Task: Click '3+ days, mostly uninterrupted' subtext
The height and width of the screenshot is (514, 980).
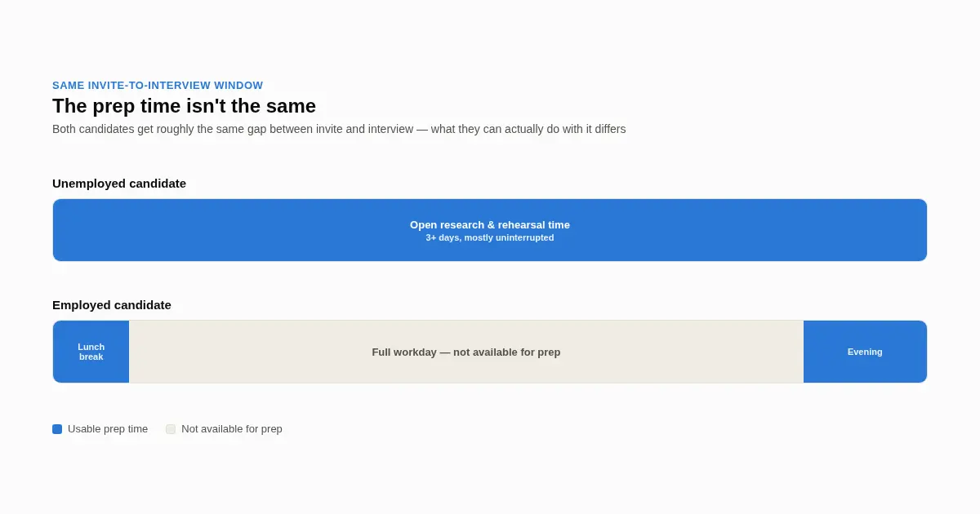Action: [x=490, y=237]
